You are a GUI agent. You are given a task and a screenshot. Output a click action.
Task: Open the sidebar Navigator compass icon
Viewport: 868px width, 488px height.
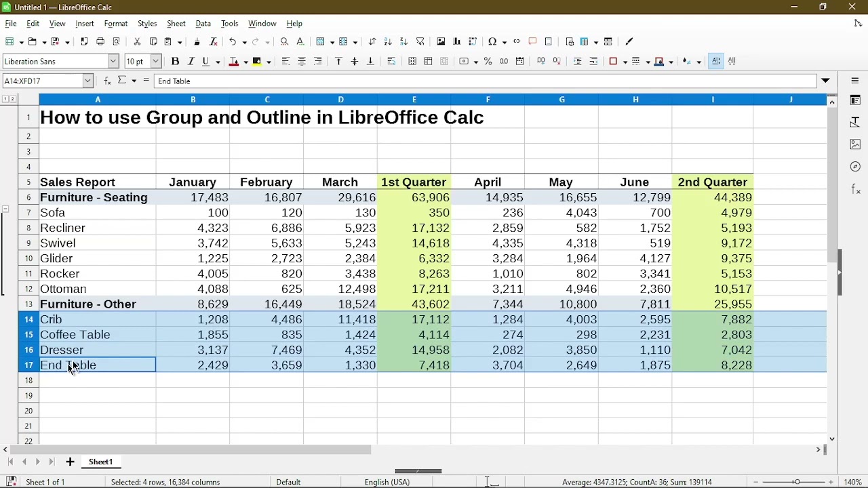[x=855, y=167]
